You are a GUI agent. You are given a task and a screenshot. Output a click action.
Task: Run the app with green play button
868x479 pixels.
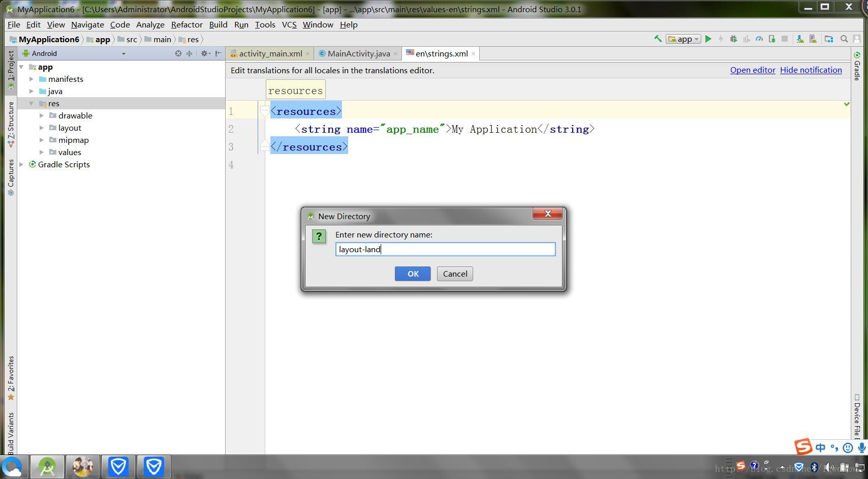[708, 39]
